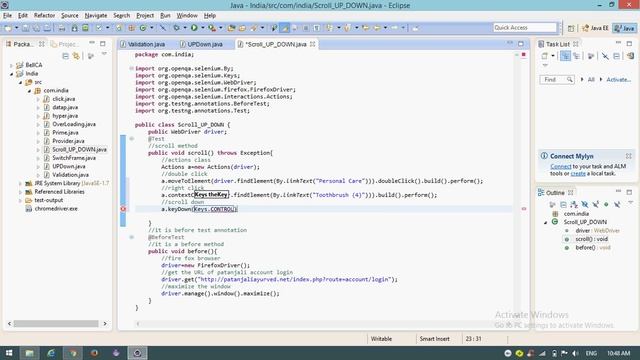Click Link with Editor in Package Explorer
Screen dimensions: 640x360
76,56
